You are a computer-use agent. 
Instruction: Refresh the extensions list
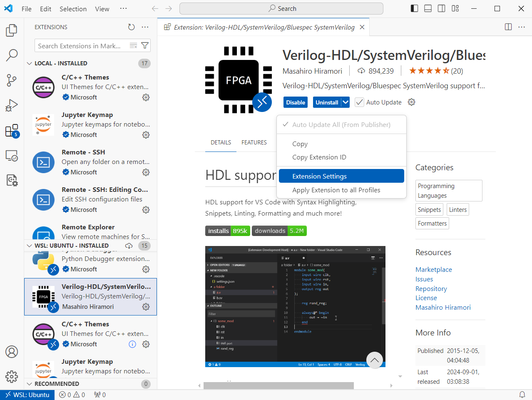pyautogui.click(x=131, y=27)
